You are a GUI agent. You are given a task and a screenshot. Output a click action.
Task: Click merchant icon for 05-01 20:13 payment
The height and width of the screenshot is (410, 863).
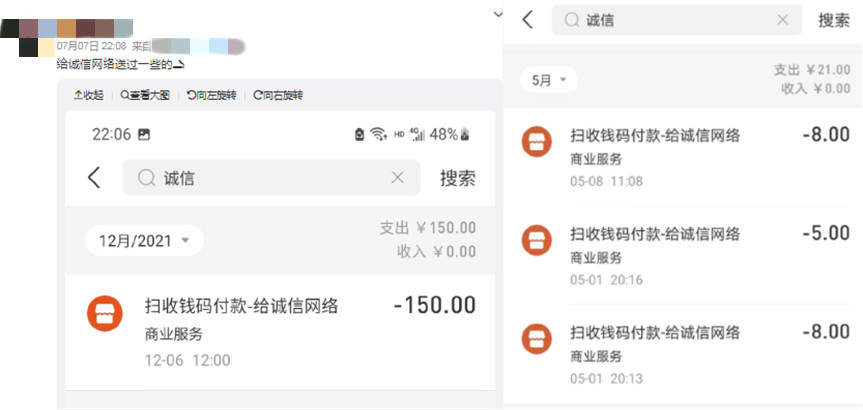pos(537,338)
